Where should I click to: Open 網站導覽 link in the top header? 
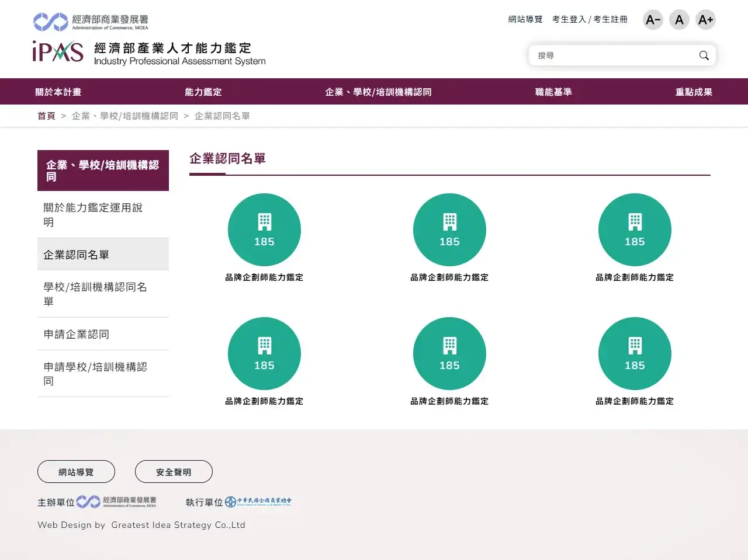tap(525, 19)
